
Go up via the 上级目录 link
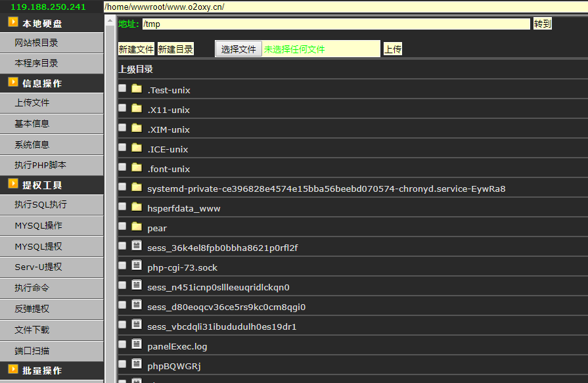(x=136, y=70)
